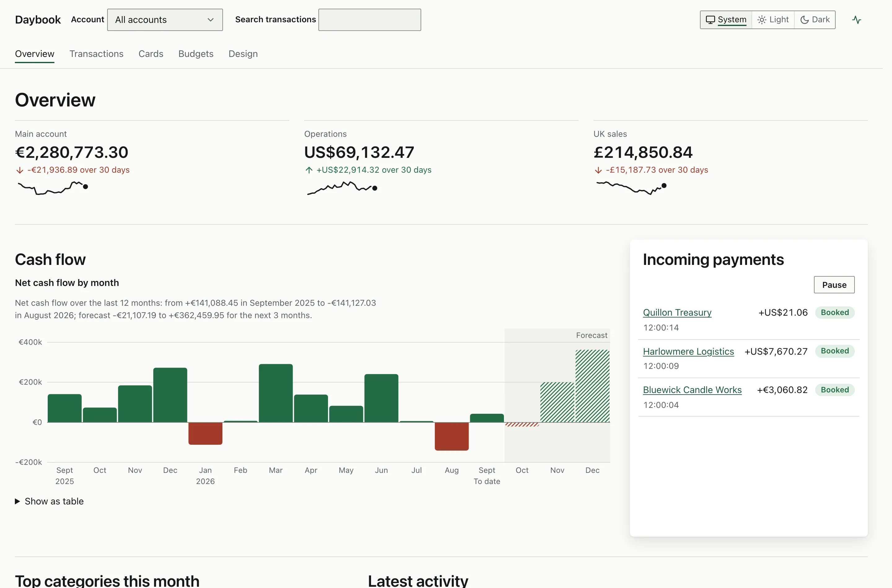This screenshot has width=892, height=588.
Task: Open Bluewick Candle Works payment link
Action: pyautogui.click(x=692, y=390)
